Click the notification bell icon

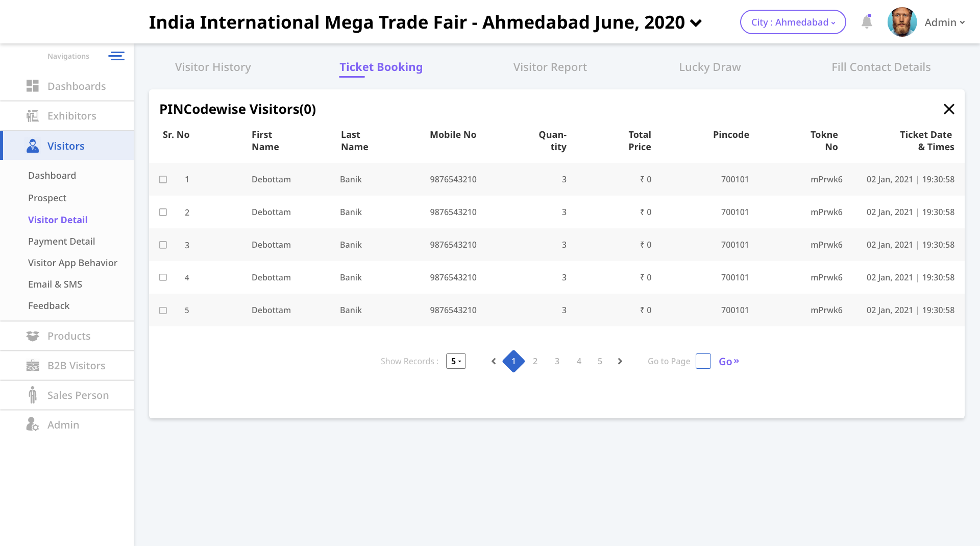pos(867,22)
